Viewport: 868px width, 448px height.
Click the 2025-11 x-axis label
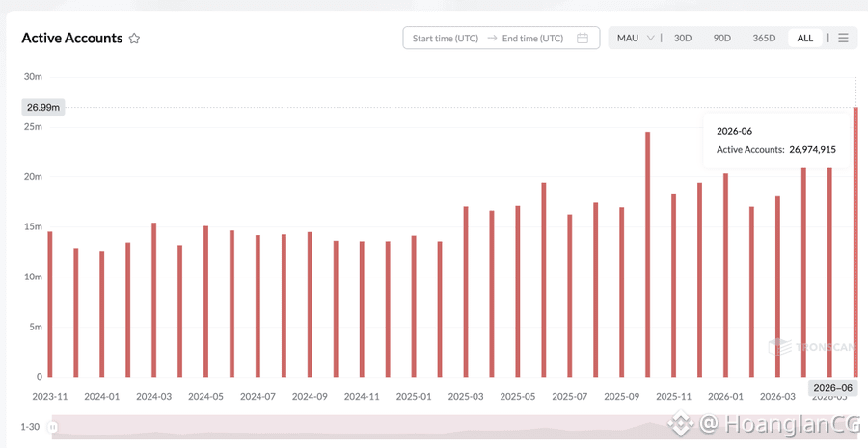(x=674, y=397)
